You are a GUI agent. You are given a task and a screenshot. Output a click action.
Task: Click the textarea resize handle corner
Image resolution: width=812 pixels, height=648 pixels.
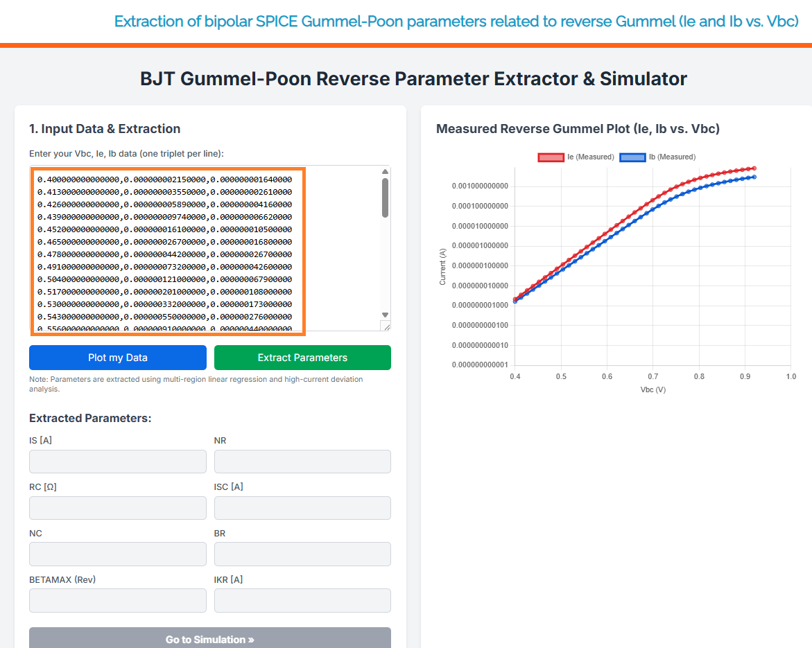[x=386, y=326]
